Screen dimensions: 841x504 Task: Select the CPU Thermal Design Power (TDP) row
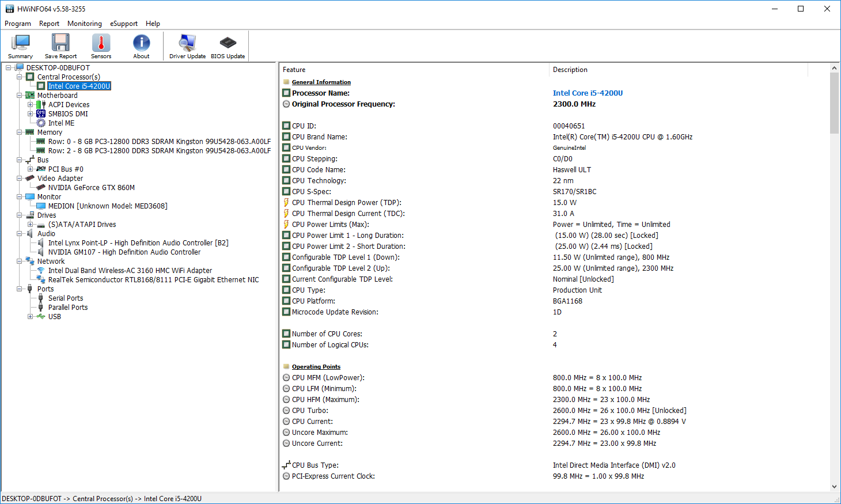[554, 203]
